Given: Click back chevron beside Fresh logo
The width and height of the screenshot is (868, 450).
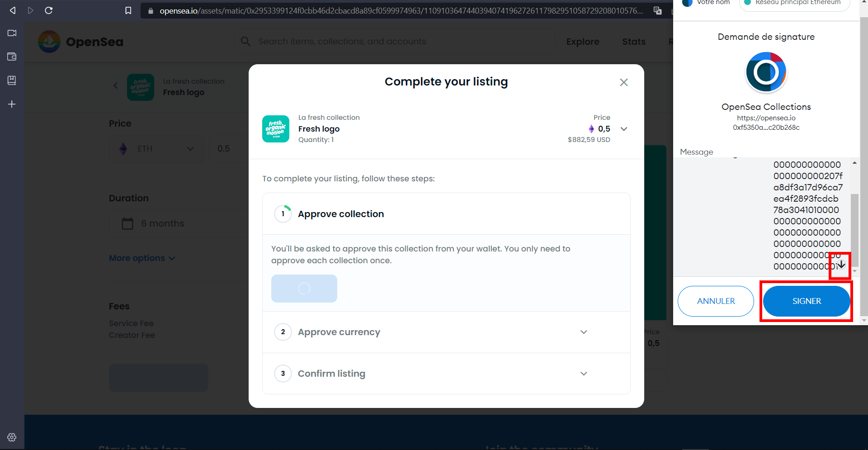Looking at the screenshot, I should tap(116, 85).
